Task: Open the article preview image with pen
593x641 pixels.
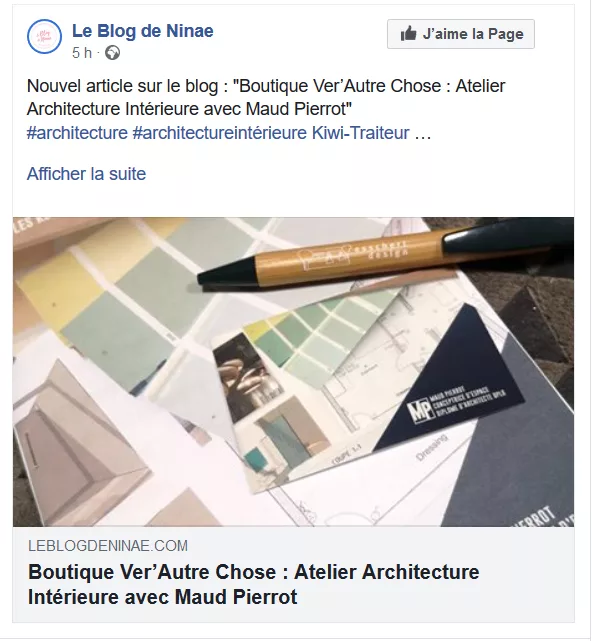Action: point(293,372)
